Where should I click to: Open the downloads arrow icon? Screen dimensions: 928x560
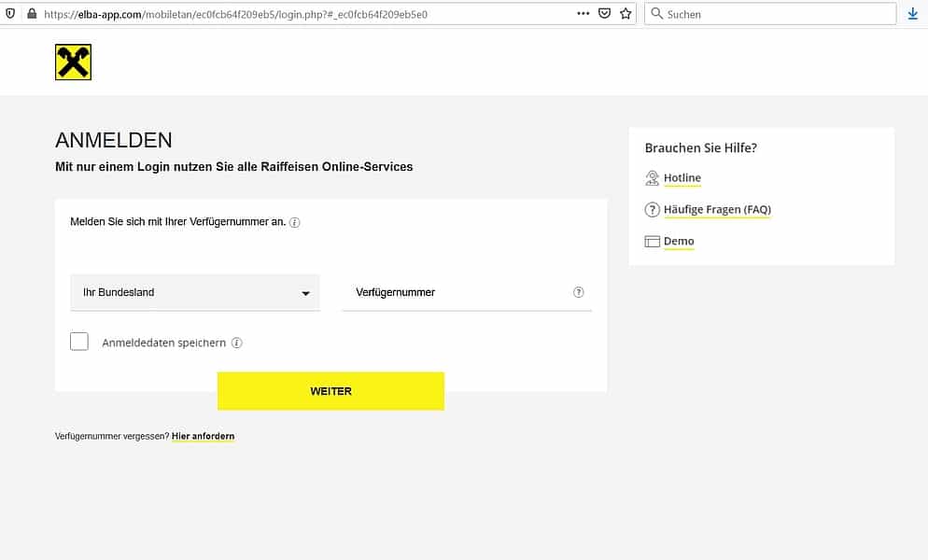(913, 13)
